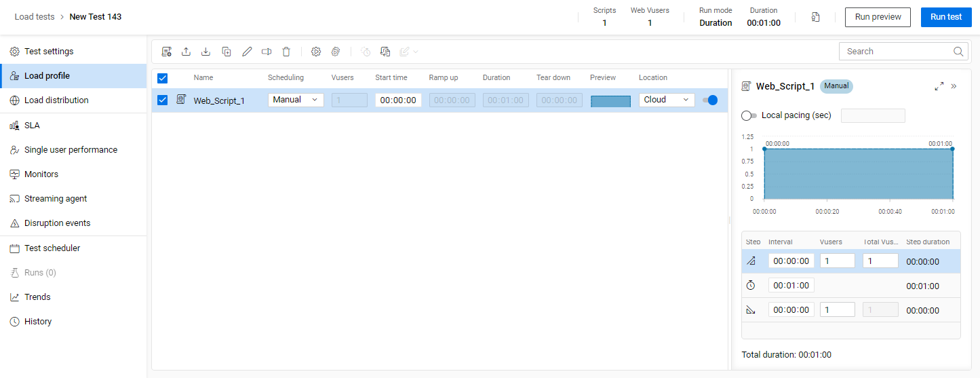Toggle the select-all checkbox in table header
This screenshot has width=980, height=378.
pos(163,78)
